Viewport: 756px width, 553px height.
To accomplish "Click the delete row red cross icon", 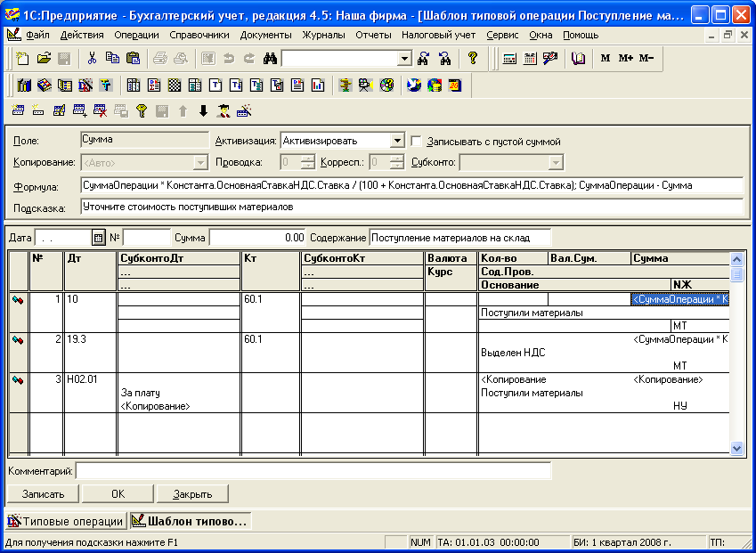I will (100, 111).
